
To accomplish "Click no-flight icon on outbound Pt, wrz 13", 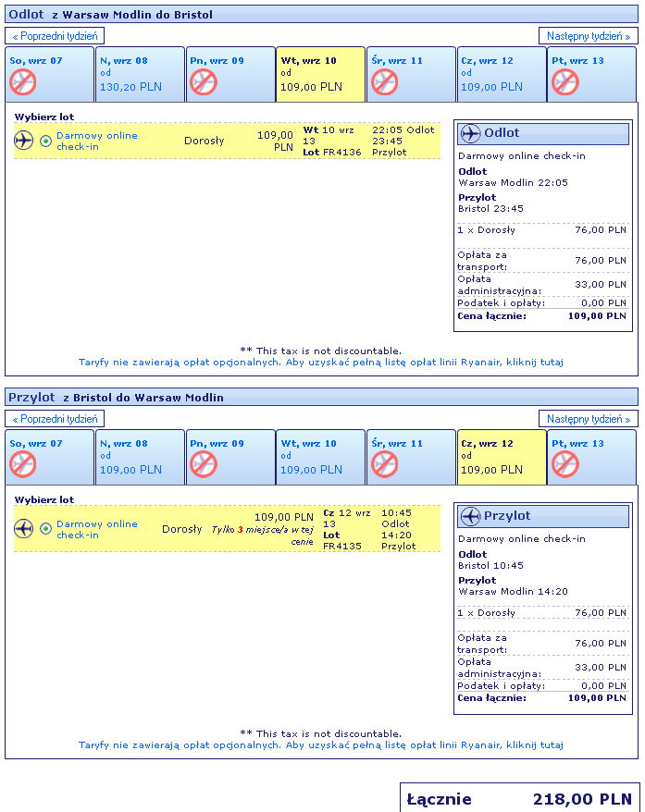I will (x=564, y=82).
